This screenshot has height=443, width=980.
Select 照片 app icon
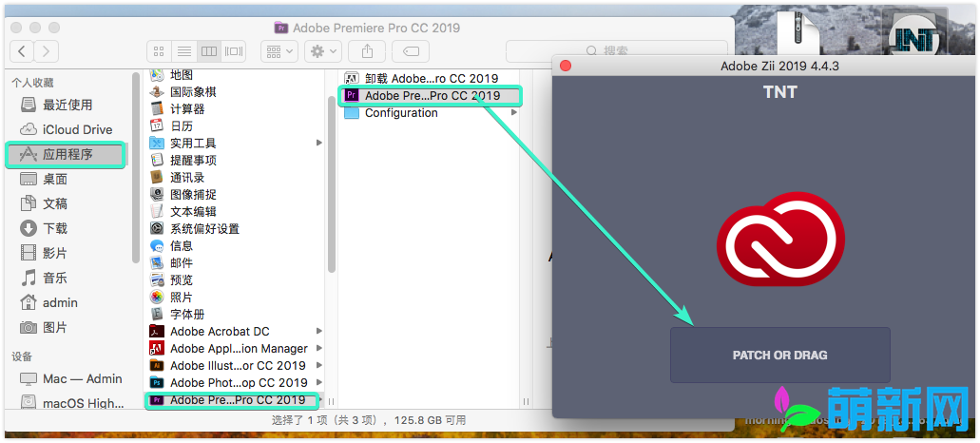pyautogui.click(x=157, y=297)
